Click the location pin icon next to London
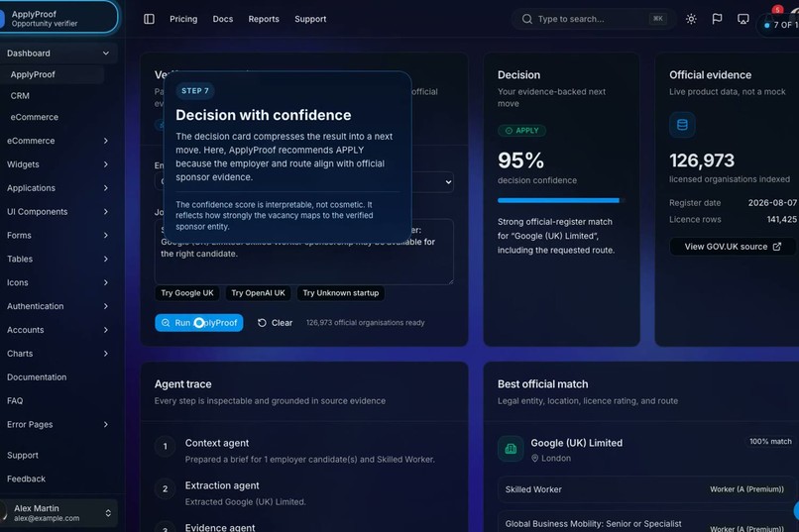Viewport: 799px width, 532px height. [x=534, y=458]
